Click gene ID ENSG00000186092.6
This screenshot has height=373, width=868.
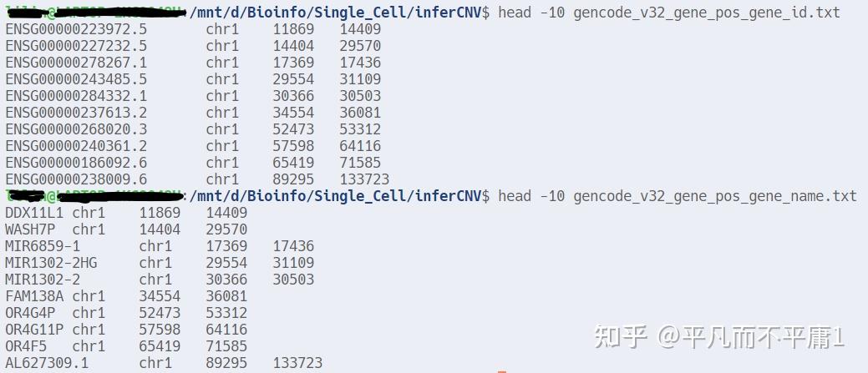[x=76, y=163]
